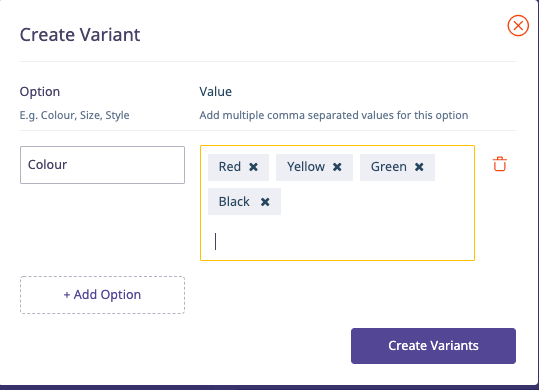Viewport: 539px width, 390px height.
Task: Select the Yellow tag label
Action: [x=306, y=167]
